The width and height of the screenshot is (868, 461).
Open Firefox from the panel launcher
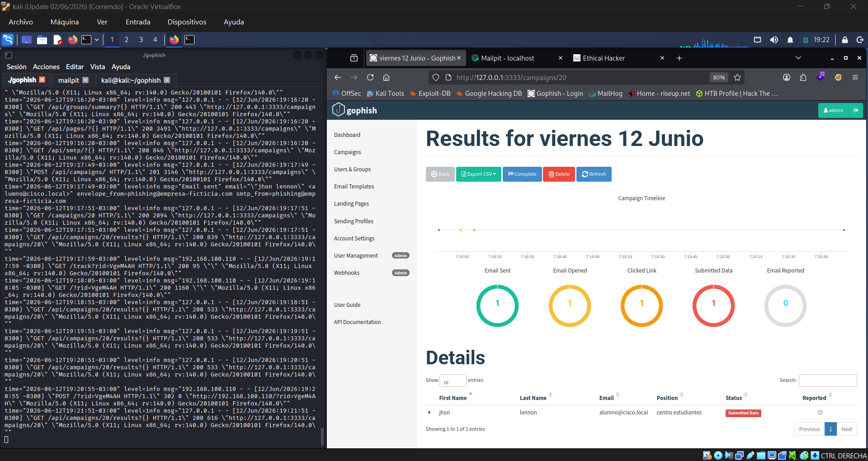point(73,40)
